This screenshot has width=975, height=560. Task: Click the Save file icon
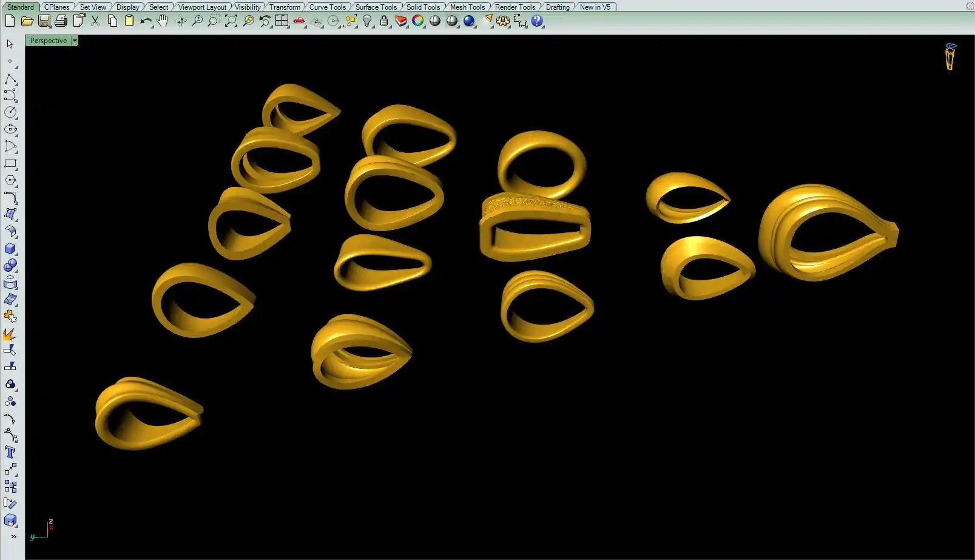[44, 21]
